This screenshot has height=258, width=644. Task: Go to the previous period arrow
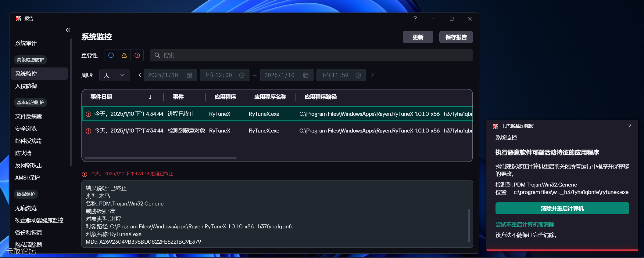(x=140, y=75)
